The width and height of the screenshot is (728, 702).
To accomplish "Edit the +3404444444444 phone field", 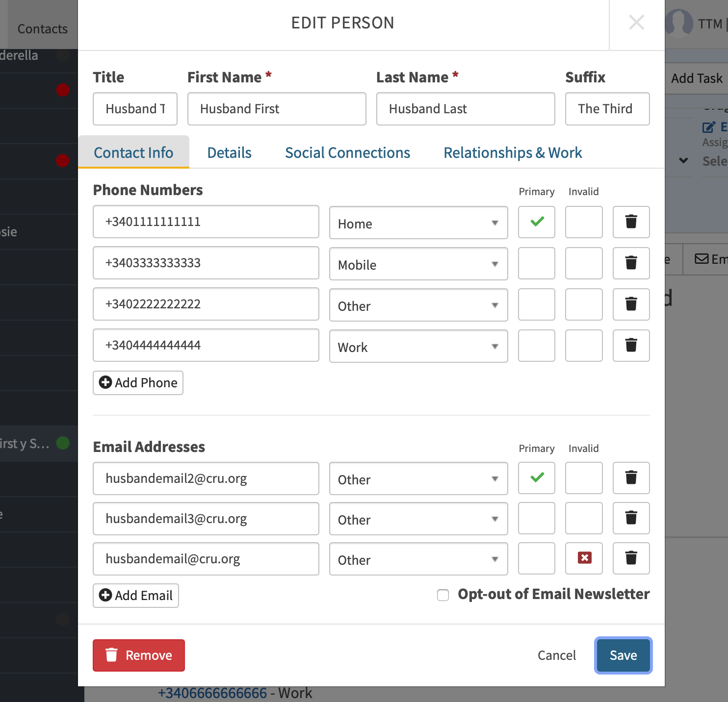I will [206, 345].
